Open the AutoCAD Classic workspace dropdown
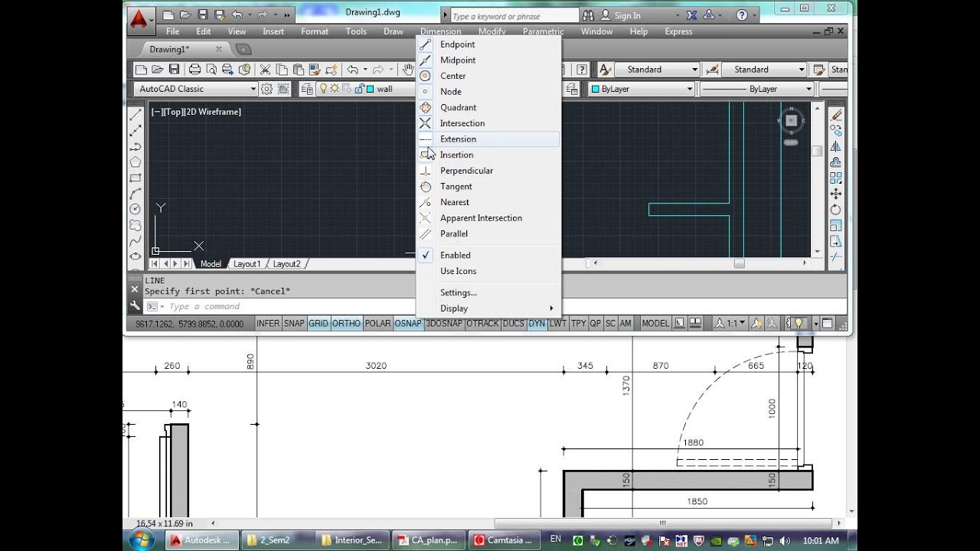Screen dimensions: 980x551 point(196,89)
